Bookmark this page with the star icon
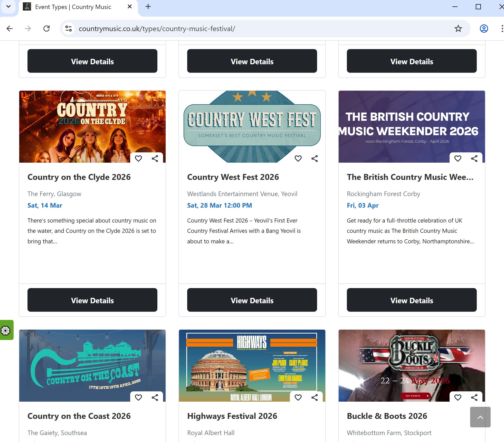Viewport: 504px width, 442px height. point(458,29)
